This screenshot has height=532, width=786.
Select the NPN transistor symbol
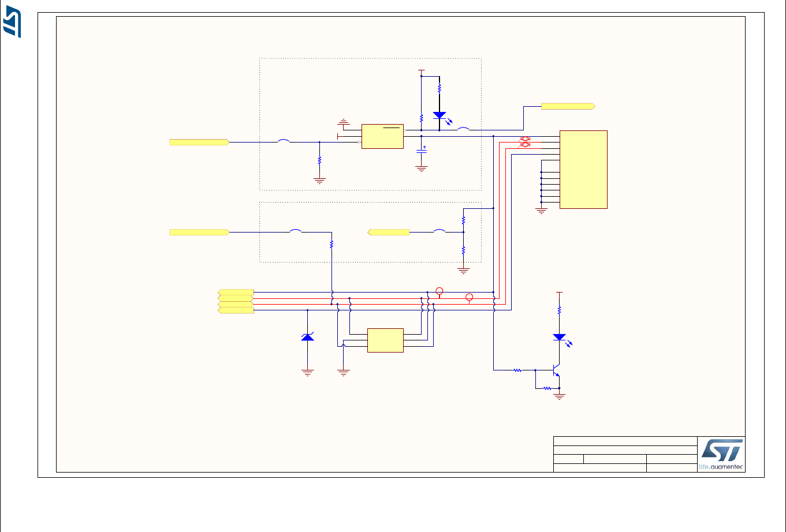click(556, 370)
